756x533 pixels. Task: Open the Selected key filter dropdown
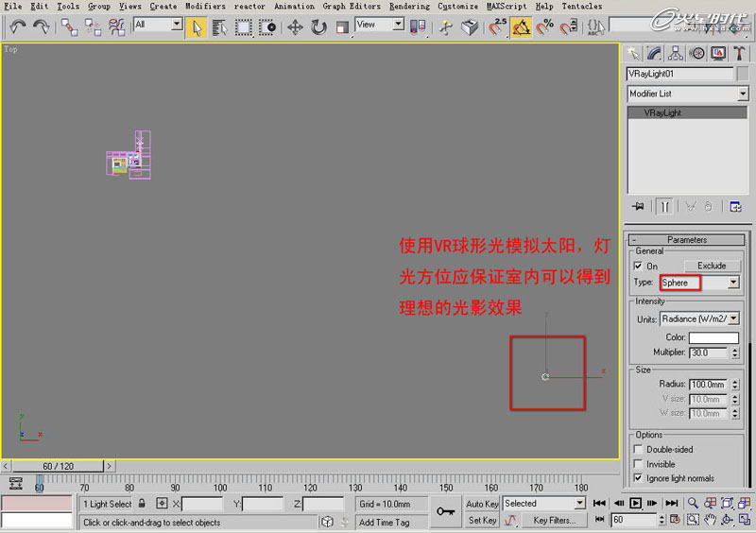point(544,504)
